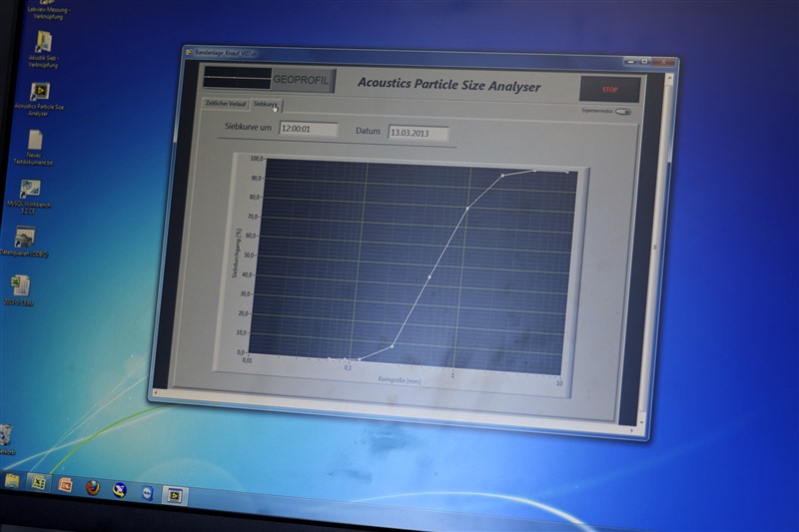Switch to the Zeitlicher Verlauf tab
This screenshot has width=799, height=532.
click(225, 103)
